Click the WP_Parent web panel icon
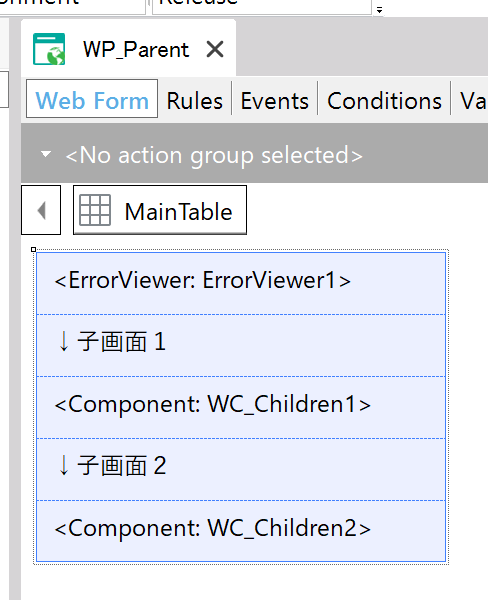 [49, 49]
